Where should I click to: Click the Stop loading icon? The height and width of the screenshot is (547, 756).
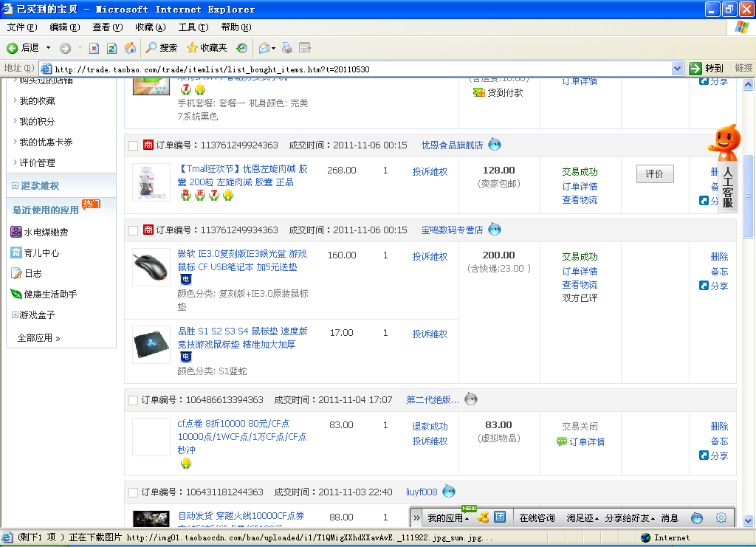(94, 48)
